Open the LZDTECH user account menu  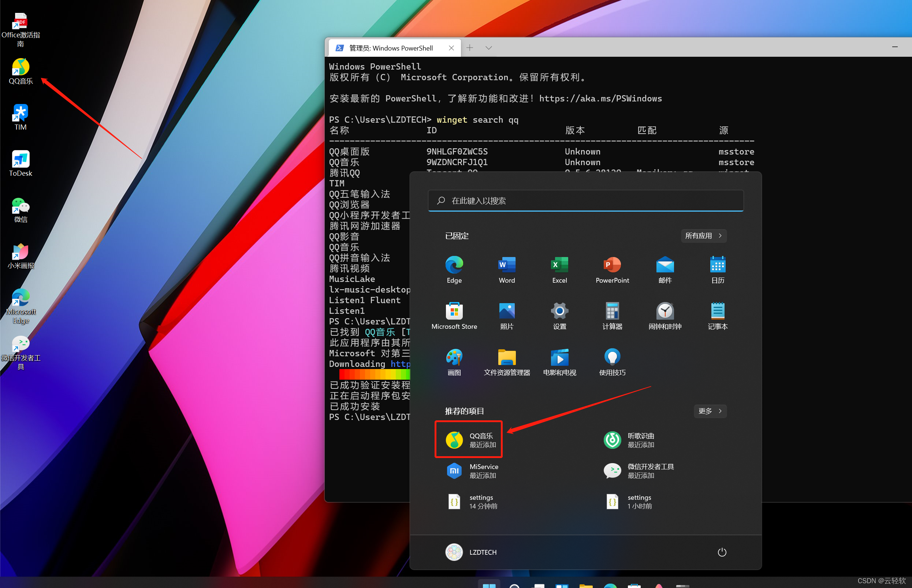click(x=471, y=552)
